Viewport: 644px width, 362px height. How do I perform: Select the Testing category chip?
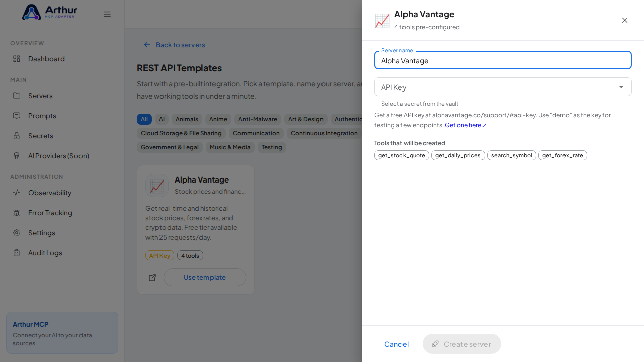[x=272, y=147]
